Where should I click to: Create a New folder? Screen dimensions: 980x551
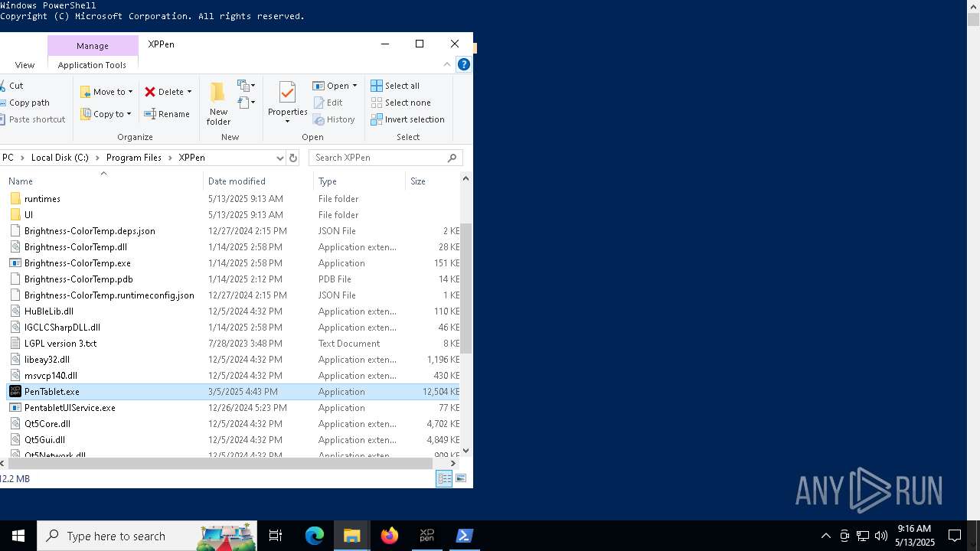(x=218, y=103)
